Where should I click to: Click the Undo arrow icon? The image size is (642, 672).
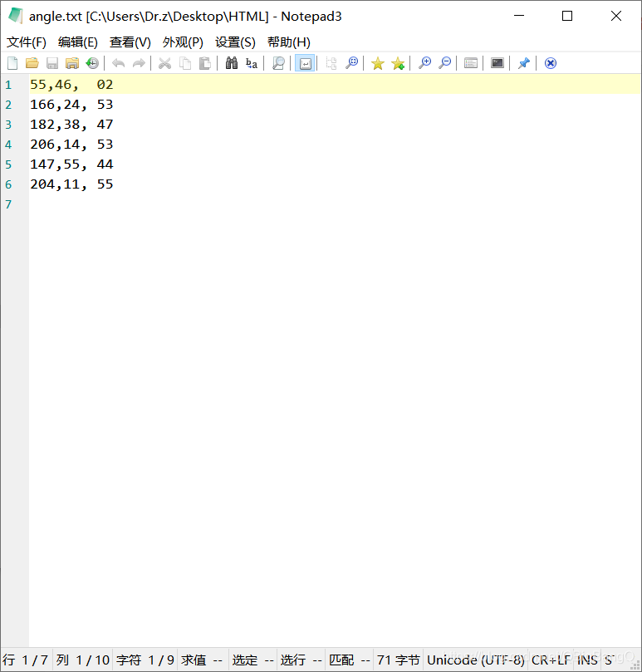pos(118,63)
